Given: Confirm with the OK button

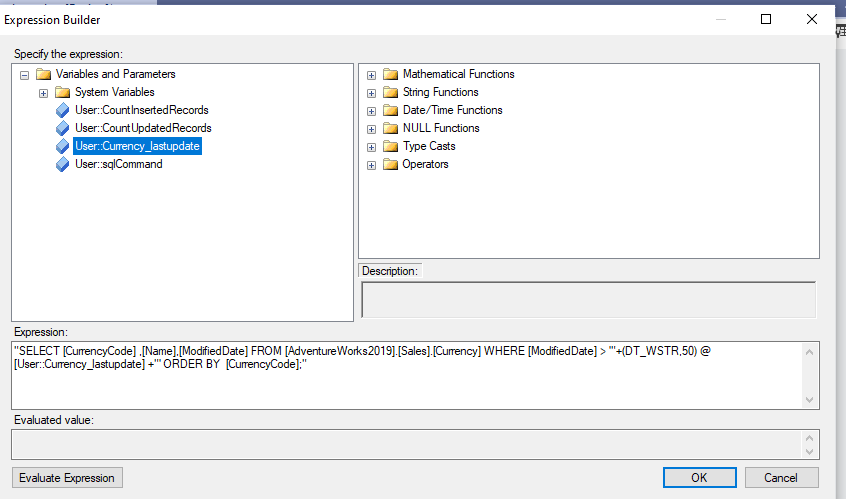Looking at the screenshot, I should click(x=699, y=478).
